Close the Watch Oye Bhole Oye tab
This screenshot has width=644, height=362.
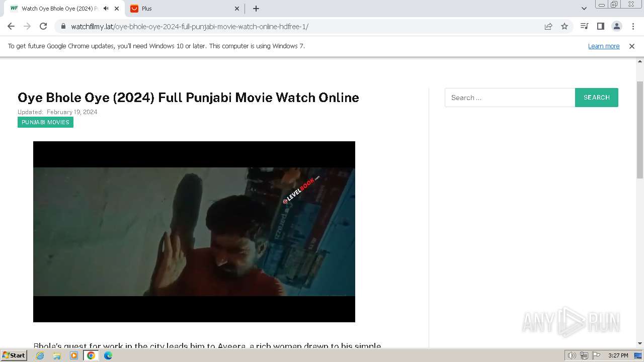tap(117, 9)
